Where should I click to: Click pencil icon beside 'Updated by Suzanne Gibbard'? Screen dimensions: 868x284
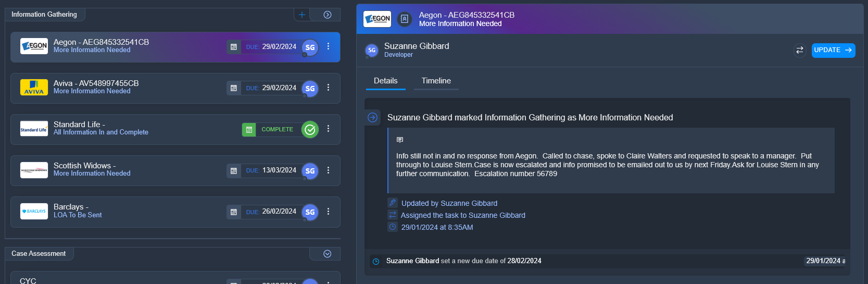393,203
